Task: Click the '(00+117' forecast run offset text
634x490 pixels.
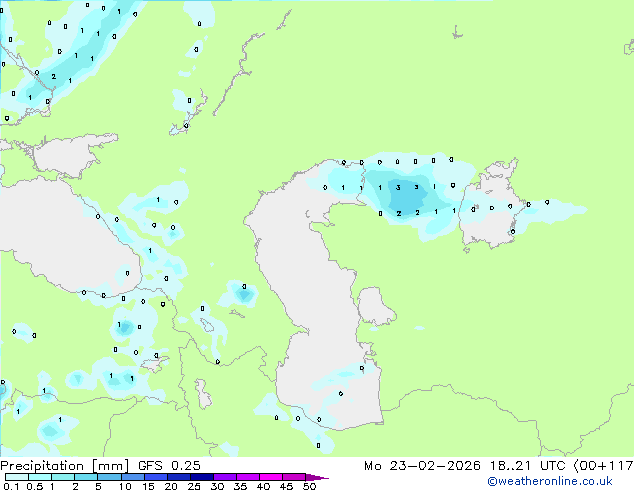Action: coord(603,466)
